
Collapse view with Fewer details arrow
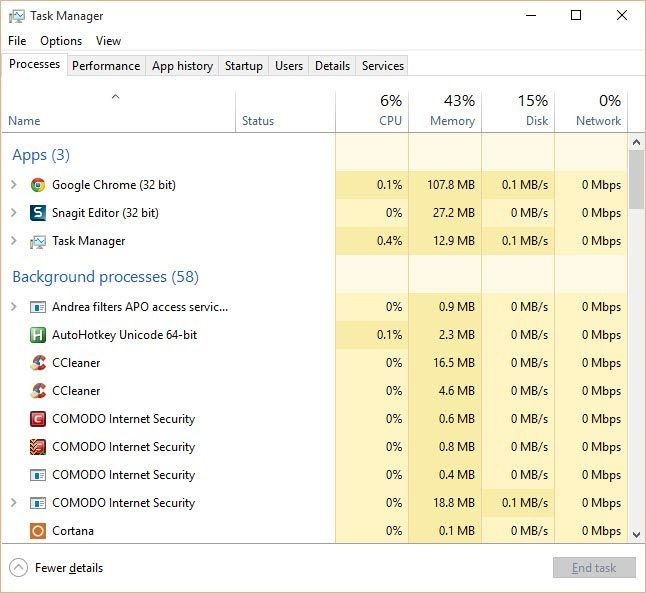coord(18,568)
